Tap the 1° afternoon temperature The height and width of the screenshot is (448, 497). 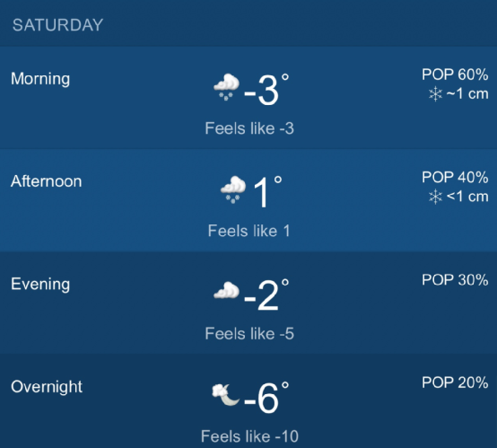tap(267, 192)
